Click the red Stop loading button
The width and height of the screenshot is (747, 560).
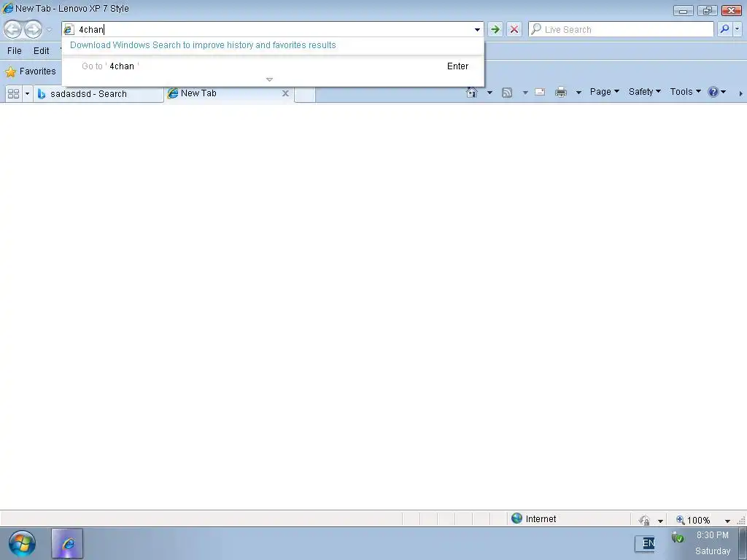[x=514, y=29]
